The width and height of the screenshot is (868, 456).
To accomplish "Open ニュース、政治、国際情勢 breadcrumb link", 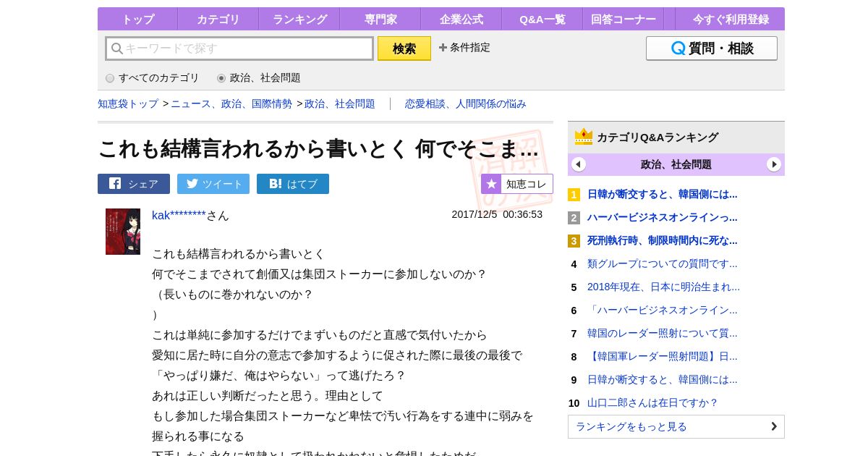I will [x=231, y=104].
